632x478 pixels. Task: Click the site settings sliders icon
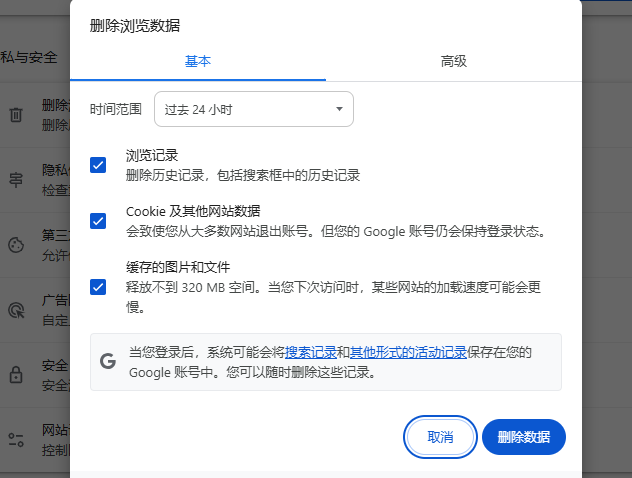16,439
